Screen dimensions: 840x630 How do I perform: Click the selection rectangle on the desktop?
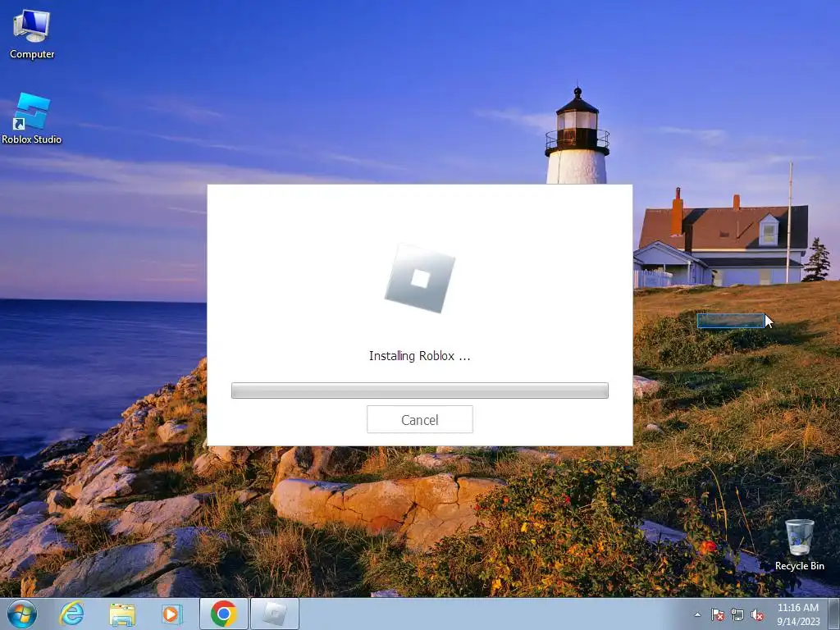coord(731,321)
